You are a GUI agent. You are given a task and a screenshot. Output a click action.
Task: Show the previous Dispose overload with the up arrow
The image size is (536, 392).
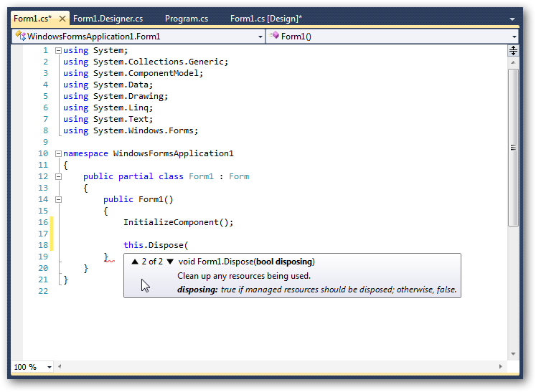coord(134,262)
